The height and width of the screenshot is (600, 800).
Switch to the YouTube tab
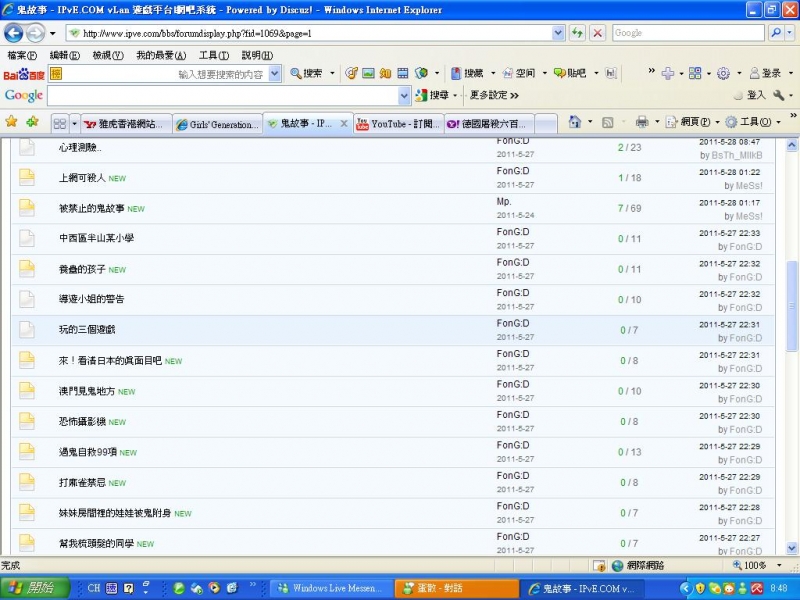tap(396, 124)
